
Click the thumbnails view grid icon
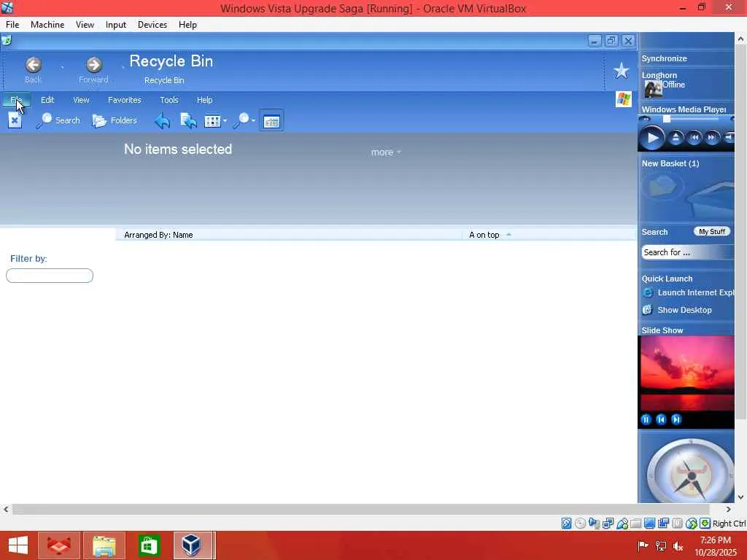click(x=212, y=121)
